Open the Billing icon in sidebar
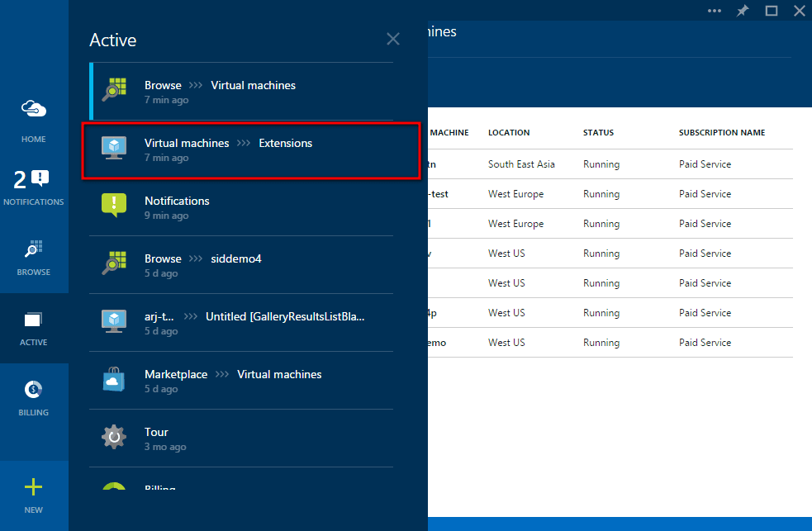 tap(34, 397)
